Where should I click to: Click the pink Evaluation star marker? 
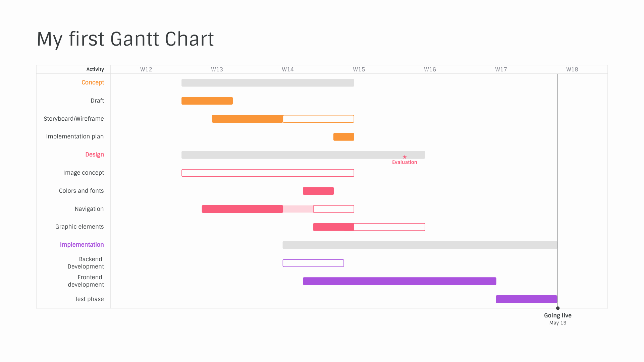[x=405, y=157]
